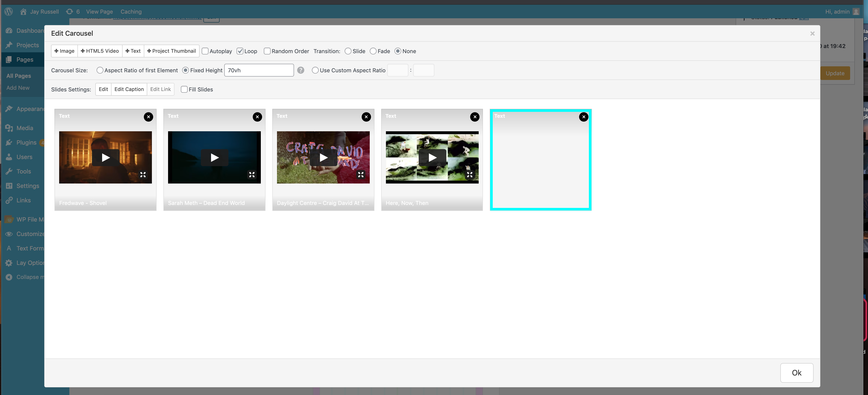Screen dimensions: 868x395
Task: Click the 70vh height input field
Action: 259,70
